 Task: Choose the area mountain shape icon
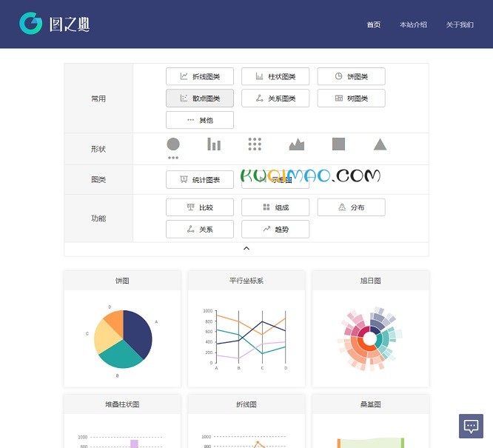pyautogui.click(x=297, y=144)
